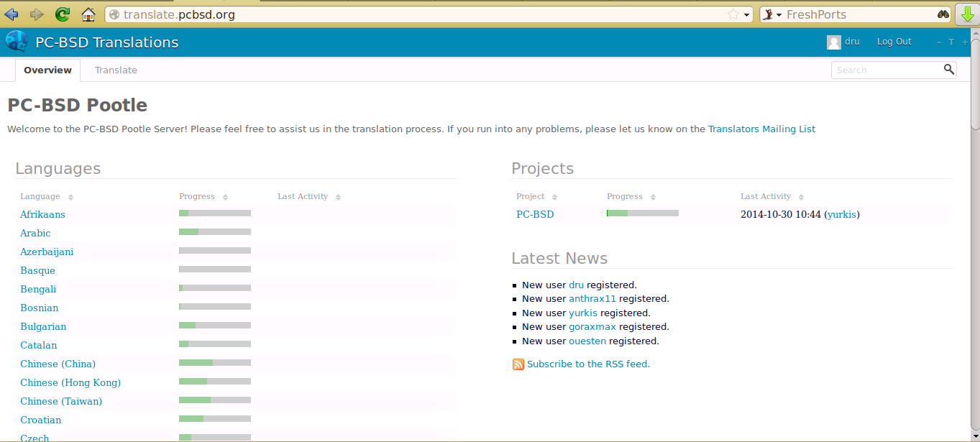The height and width of the screenshot is (442, 980).
Task: Click the Arabic progress bar
Action: pyautogui.click(x=215, y=231)
